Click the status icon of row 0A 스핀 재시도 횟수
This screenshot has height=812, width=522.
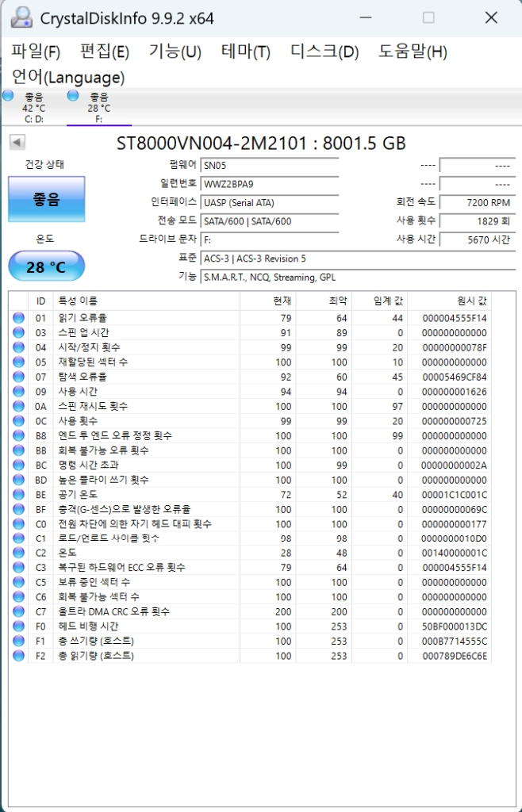pos(19,406)
